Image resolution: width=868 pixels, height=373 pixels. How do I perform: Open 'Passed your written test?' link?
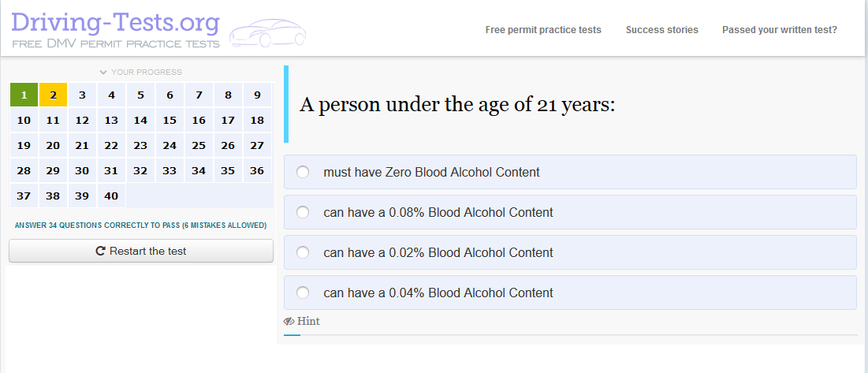point(780,30)
